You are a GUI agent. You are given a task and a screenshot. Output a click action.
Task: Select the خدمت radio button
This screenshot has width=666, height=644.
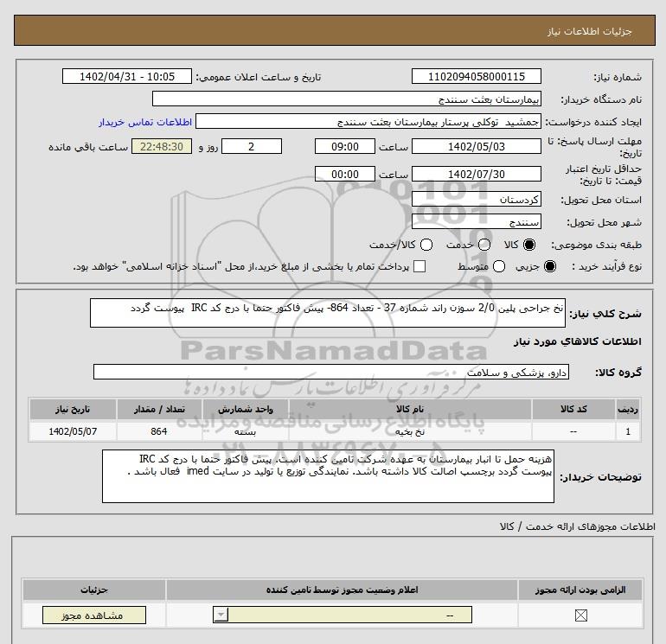click(484, 245)
